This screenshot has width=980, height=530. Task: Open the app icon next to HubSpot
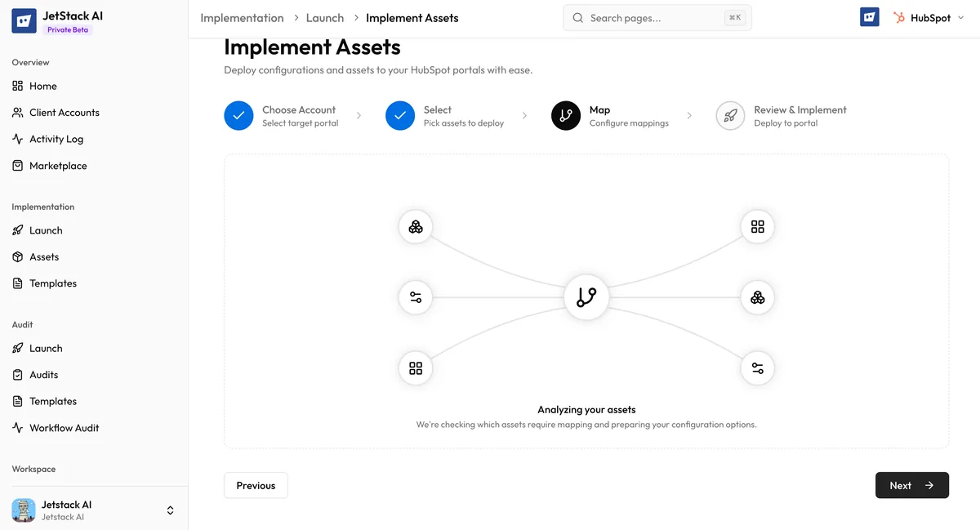[x=869, y=16]
